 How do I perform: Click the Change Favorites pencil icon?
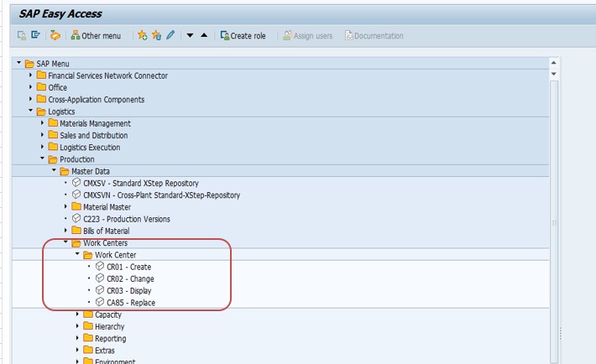point(170,35)
